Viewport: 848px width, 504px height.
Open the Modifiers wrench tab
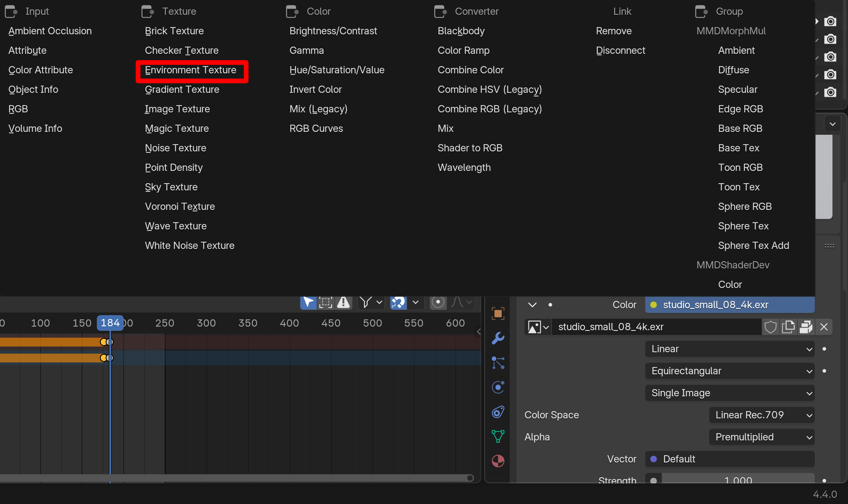tap(498, 338)
